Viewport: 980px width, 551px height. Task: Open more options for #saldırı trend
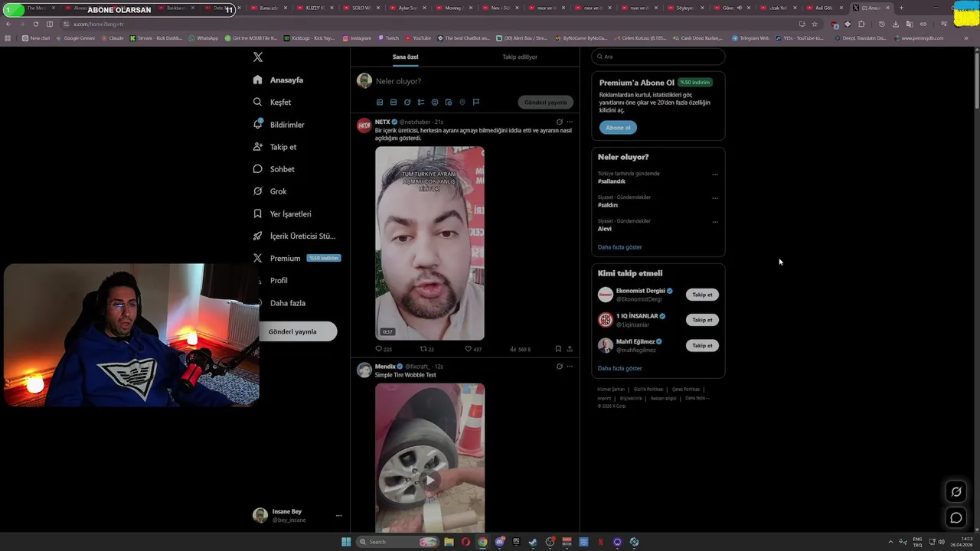tap(715, 198)
